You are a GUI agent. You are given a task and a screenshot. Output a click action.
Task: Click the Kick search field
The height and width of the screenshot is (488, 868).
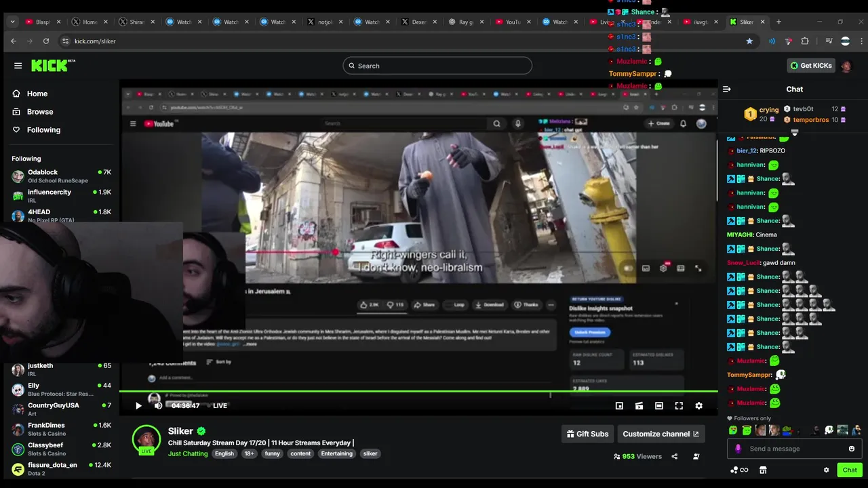437,66
